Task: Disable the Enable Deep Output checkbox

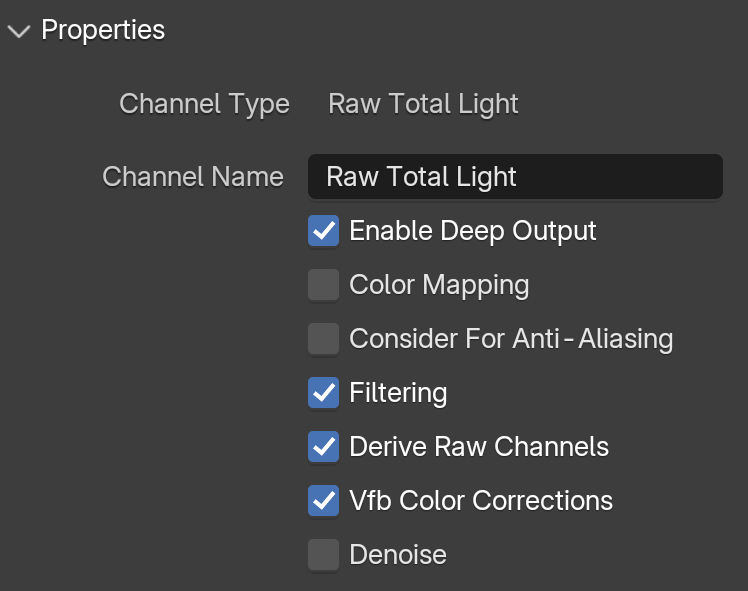Action: (x=323, y=231)
